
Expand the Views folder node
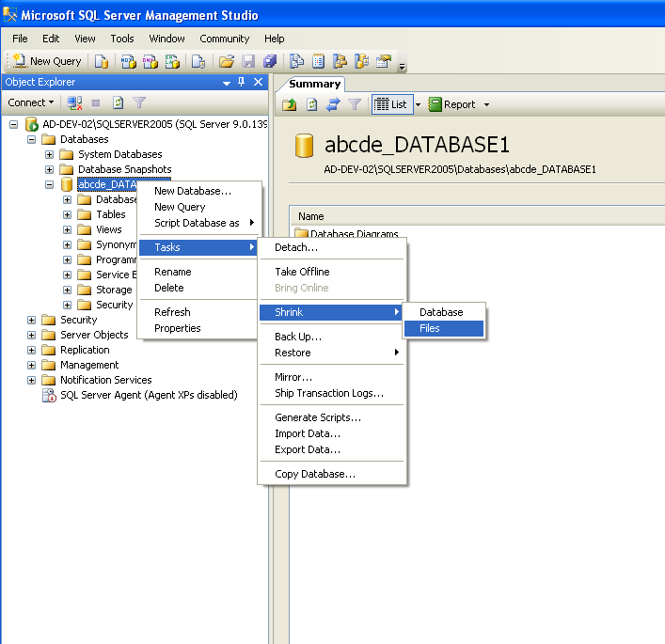tap(67, 229)
